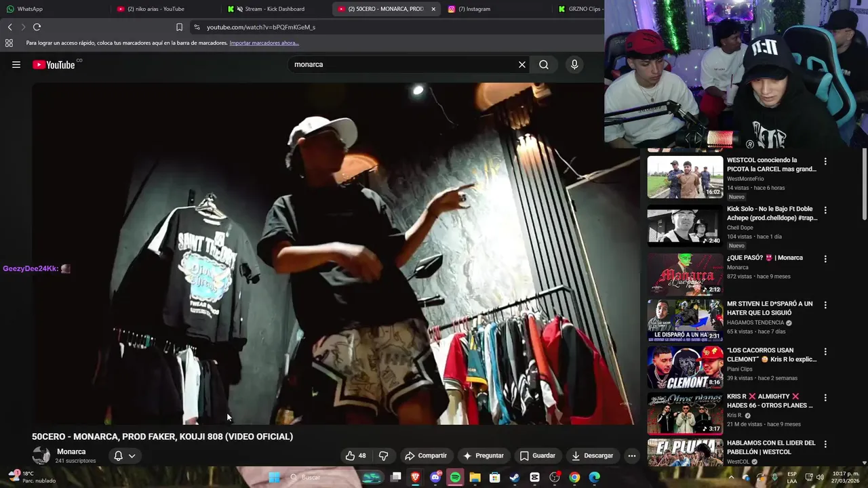This screenshot has height=488, width=868.
Task: Click 'HAGAMOS TENDENCIA' channel name
Action: [755, 323]
